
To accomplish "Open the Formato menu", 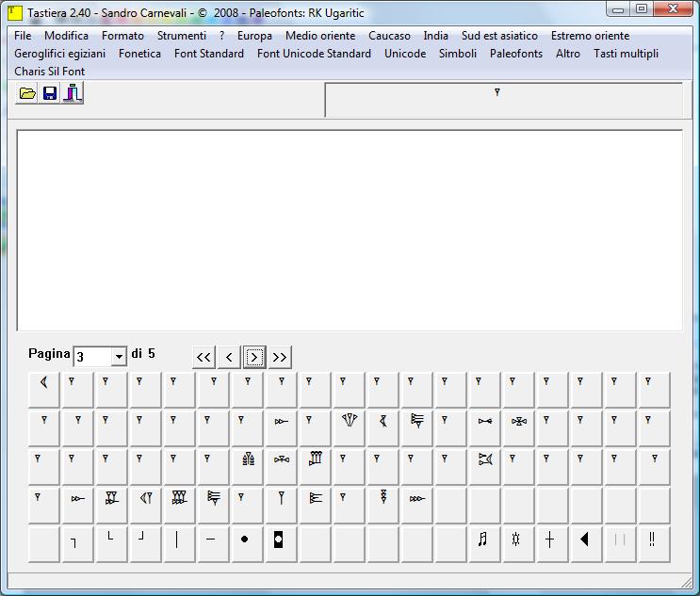I will (122, 36).
